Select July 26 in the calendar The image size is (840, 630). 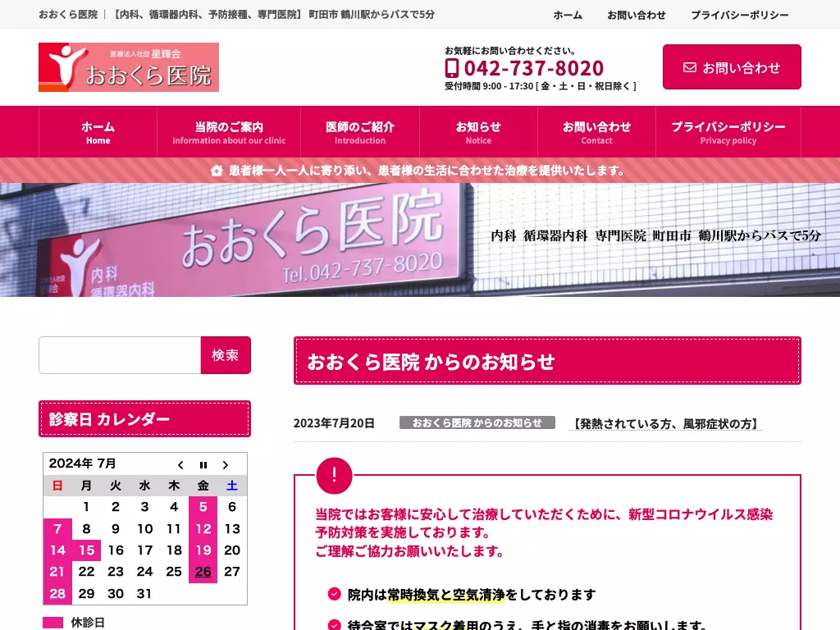pyautogui.click(x=203, y=572)
